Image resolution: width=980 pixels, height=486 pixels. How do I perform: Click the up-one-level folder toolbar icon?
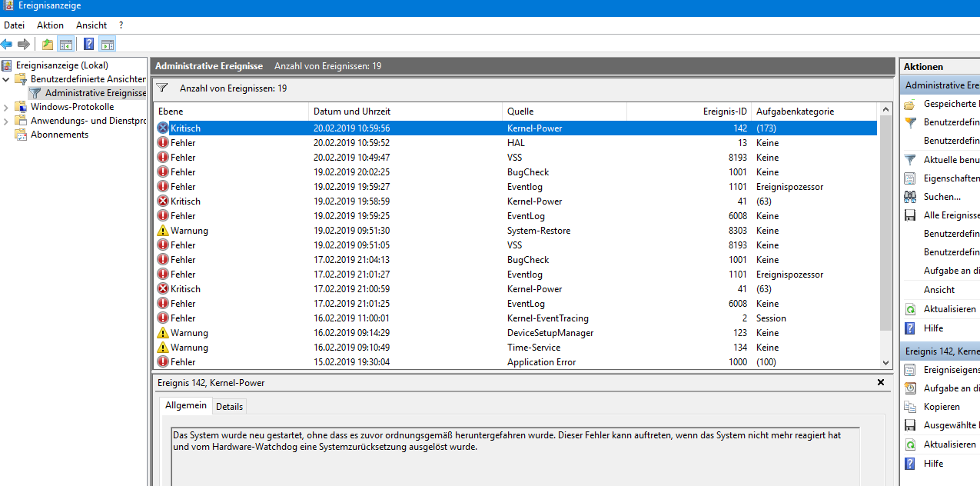(48, 44)
